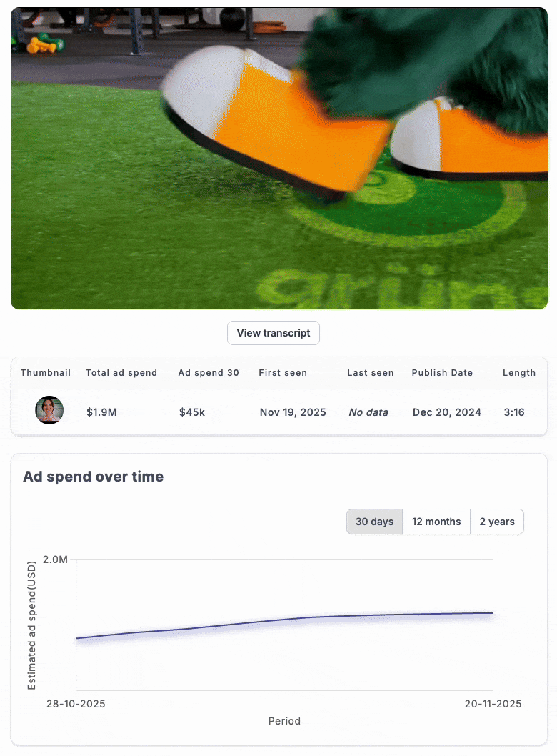Sort the table by First seen
557x756 pixels.
click(282, 373)
